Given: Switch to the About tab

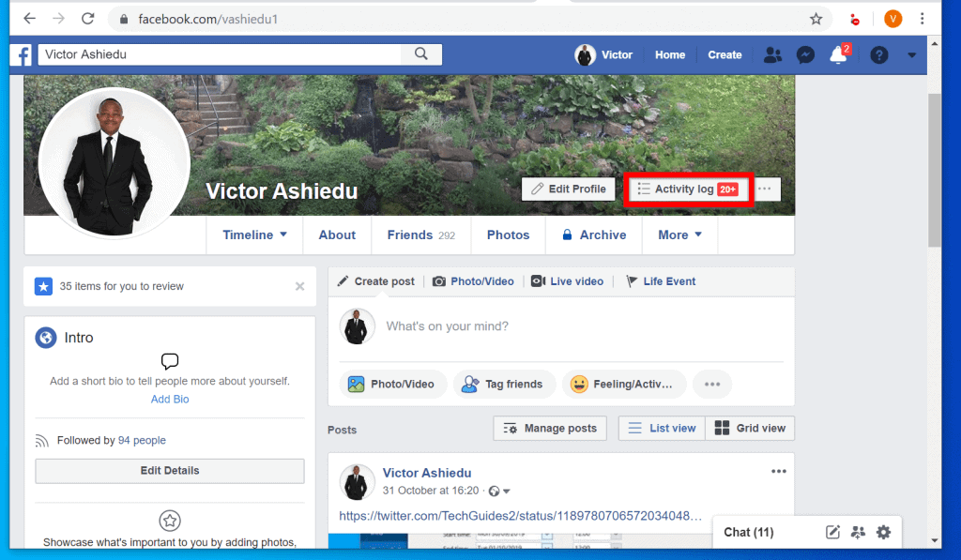Looking at the screenshot, I should coord(337,235).
